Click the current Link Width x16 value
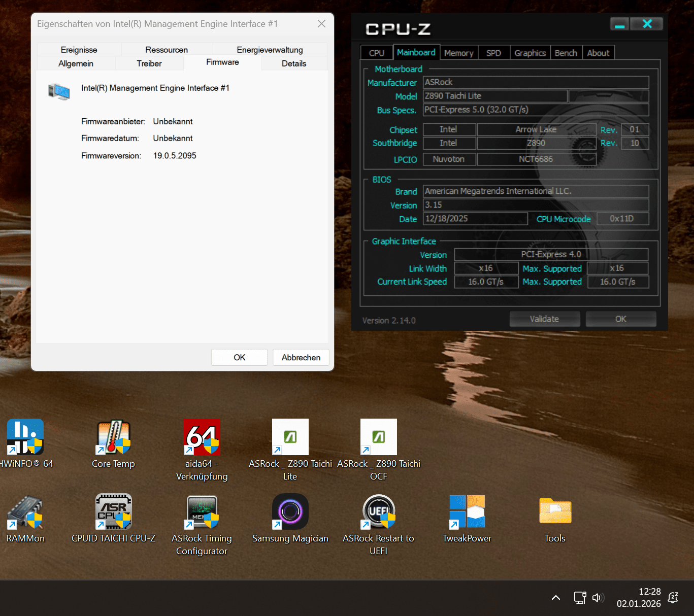The image size is (694, 616). [486, 268]
